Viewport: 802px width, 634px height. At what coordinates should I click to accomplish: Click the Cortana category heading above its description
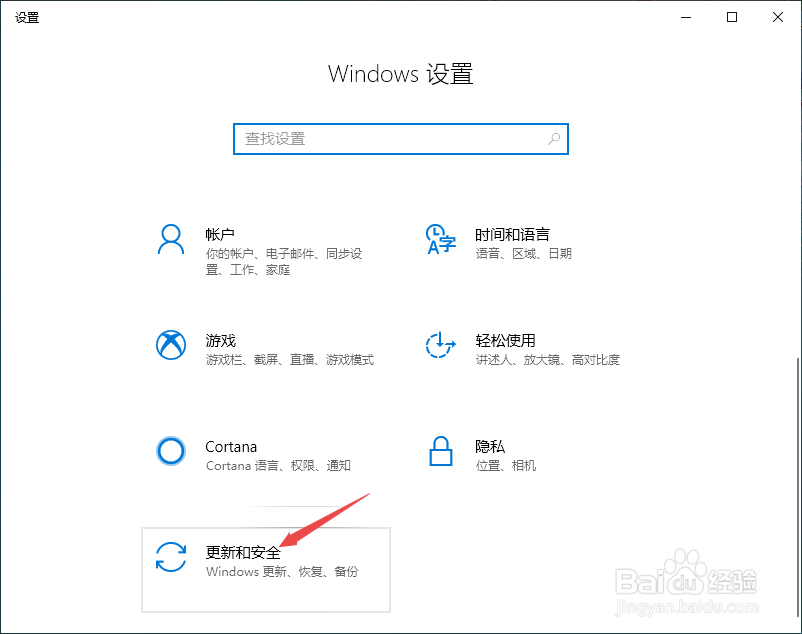tap(231, 447)
